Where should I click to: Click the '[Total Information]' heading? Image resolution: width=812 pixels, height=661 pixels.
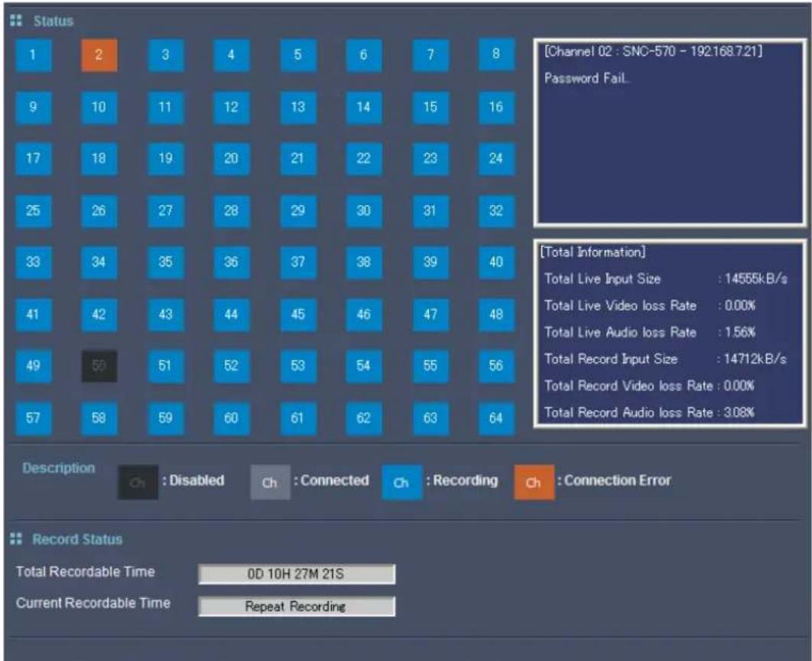[593, 252]
